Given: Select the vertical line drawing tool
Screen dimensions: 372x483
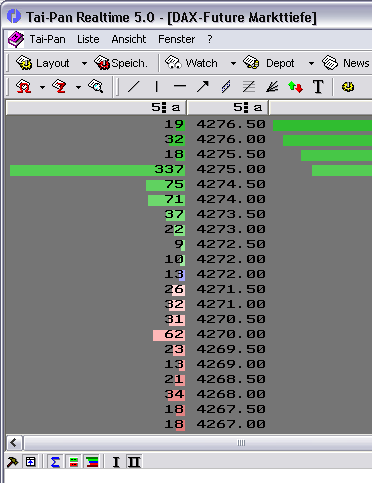Looking at the screenshot, I should pos(156,87).
